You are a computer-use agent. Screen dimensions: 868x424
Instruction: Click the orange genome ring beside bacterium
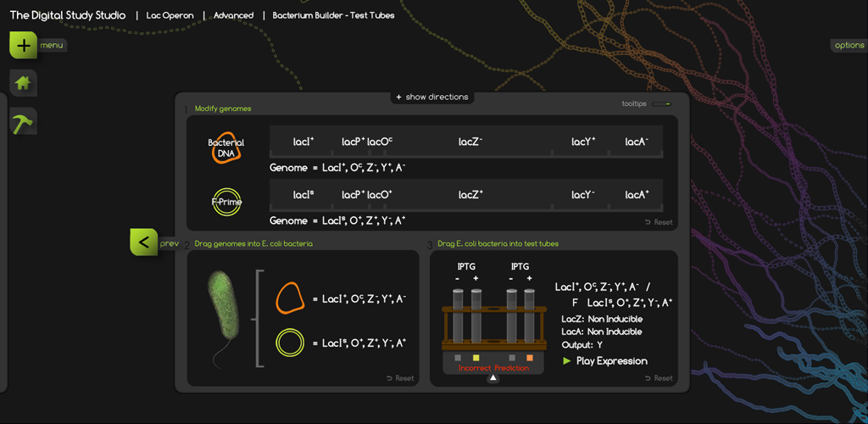coord(290,298)
